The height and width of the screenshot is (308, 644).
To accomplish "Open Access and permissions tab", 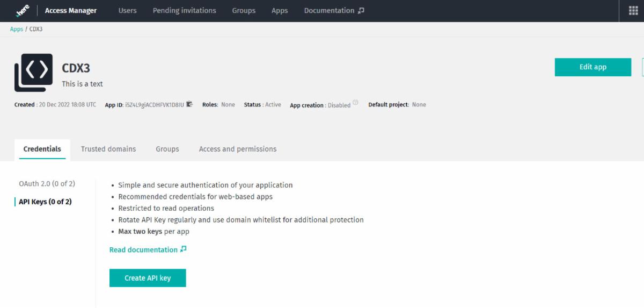I will point(238,149).
